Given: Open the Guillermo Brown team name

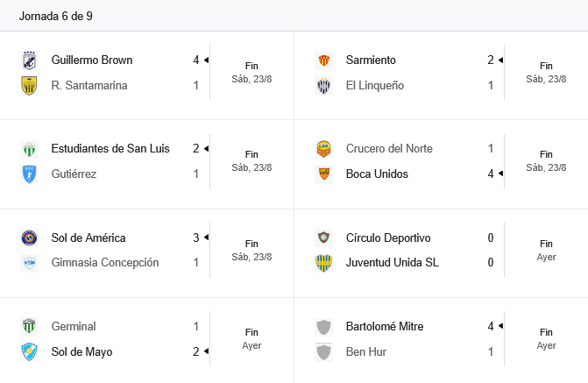Looking at the screenshot, I should pos(92,60).
